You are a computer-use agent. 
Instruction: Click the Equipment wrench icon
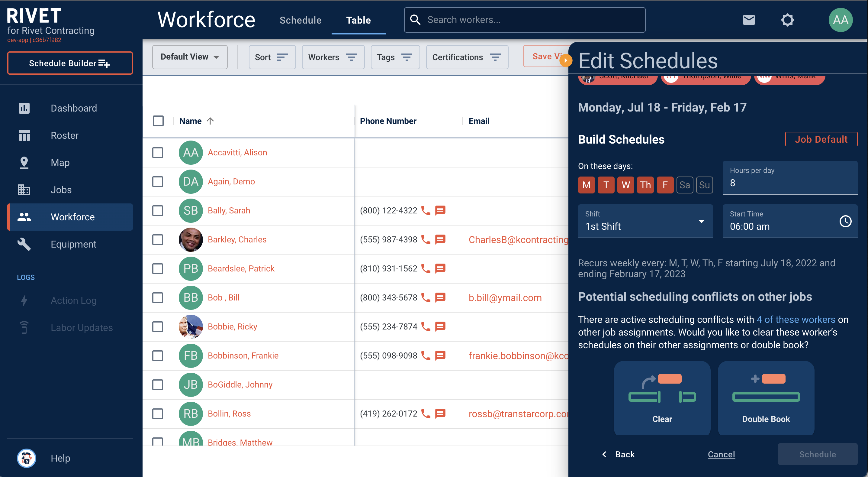pos(24,244)
